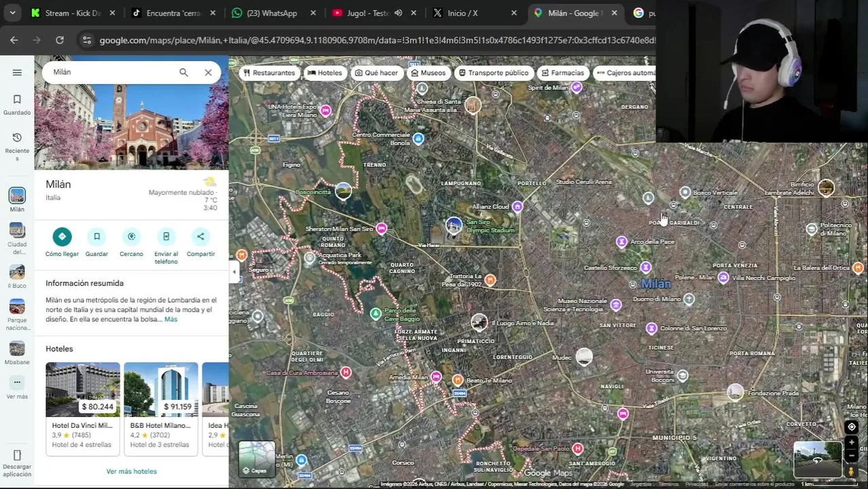The width and height of the screenshot is (868, 489).
Task: Click Ver más hoteles link
Action: [131, 471]
